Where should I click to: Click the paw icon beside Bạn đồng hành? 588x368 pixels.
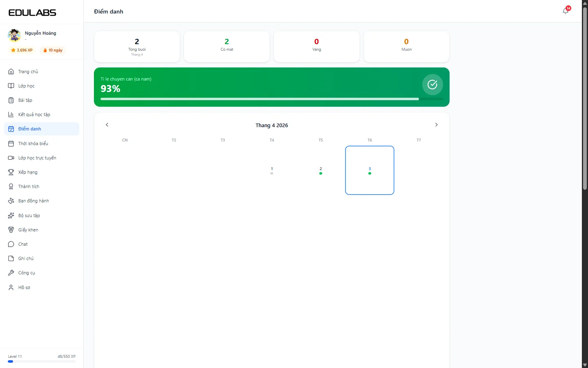[x=11, y=201]
